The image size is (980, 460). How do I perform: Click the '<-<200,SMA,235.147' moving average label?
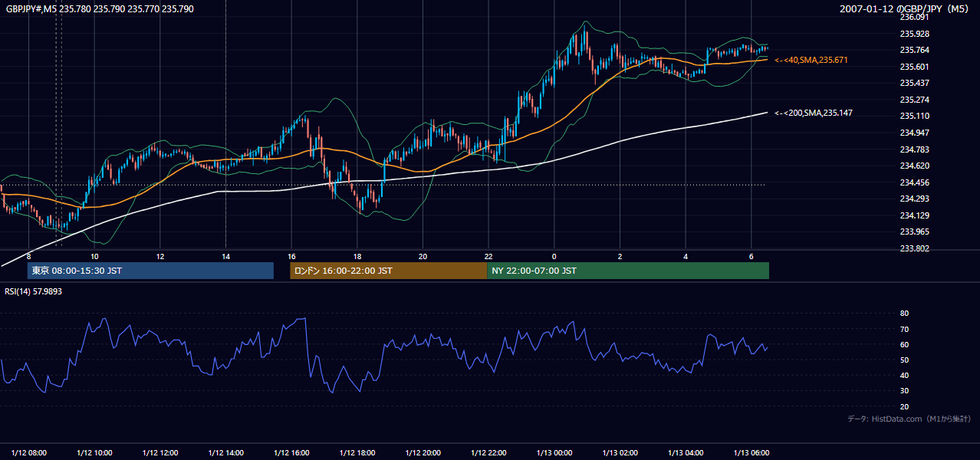pos(814,113)
